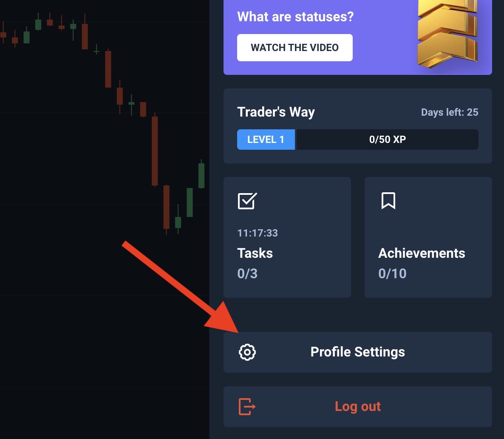Click the WATCH THE VIDEO button

[x=294, y=48]
